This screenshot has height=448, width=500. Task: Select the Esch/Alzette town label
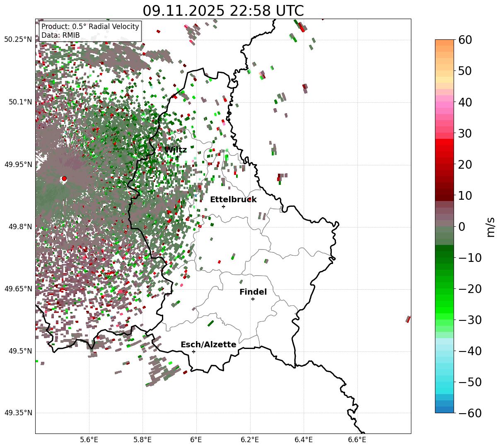point(208,344)
